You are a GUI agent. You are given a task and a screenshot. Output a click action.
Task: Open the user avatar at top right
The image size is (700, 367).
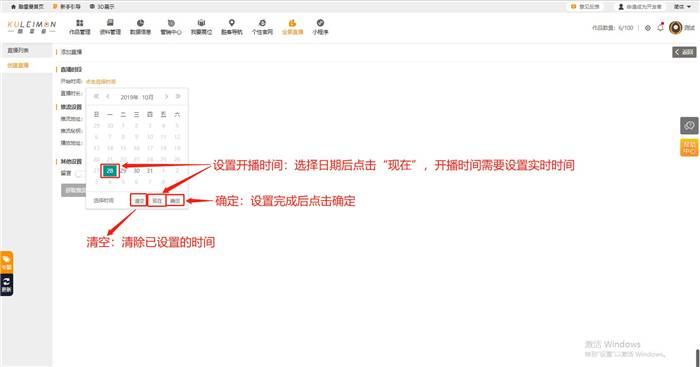pos(675,28)
